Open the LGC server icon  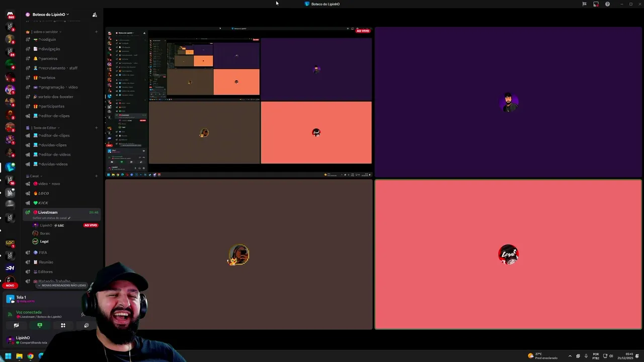click(x=10, y=243)
